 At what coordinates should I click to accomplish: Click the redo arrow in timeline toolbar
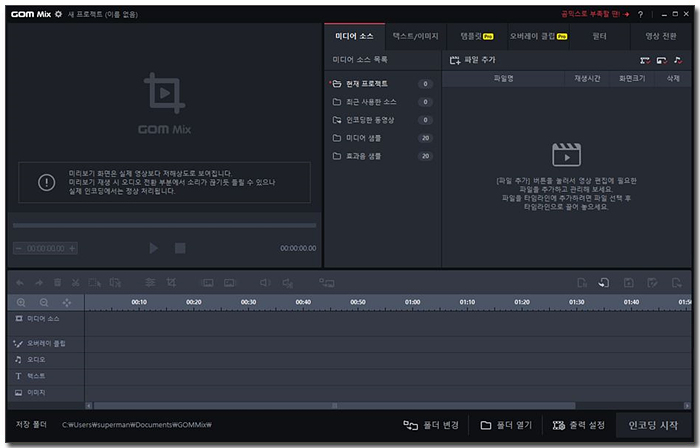pyautogui.click(x=39, y=283)
